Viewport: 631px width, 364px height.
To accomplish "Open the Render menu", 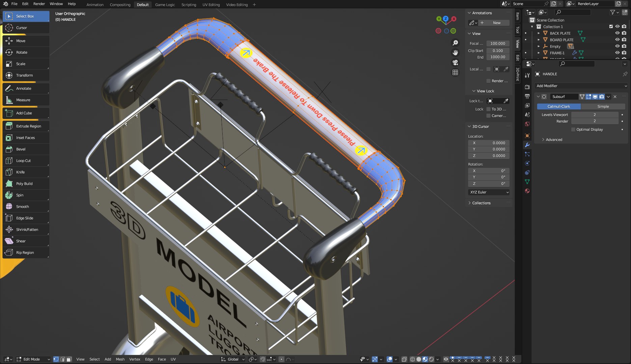I will tap(39, 4).
